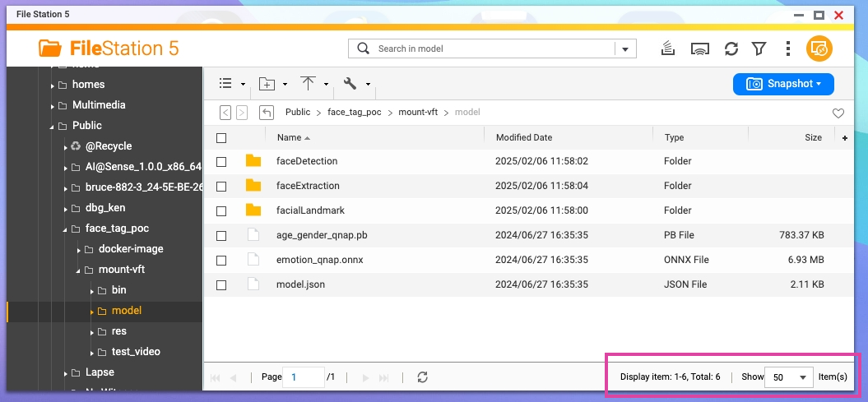The width and height of the screenshot is (868, 402).
Task: Click the faceExtraction folder icon
Action: (253, 185)
